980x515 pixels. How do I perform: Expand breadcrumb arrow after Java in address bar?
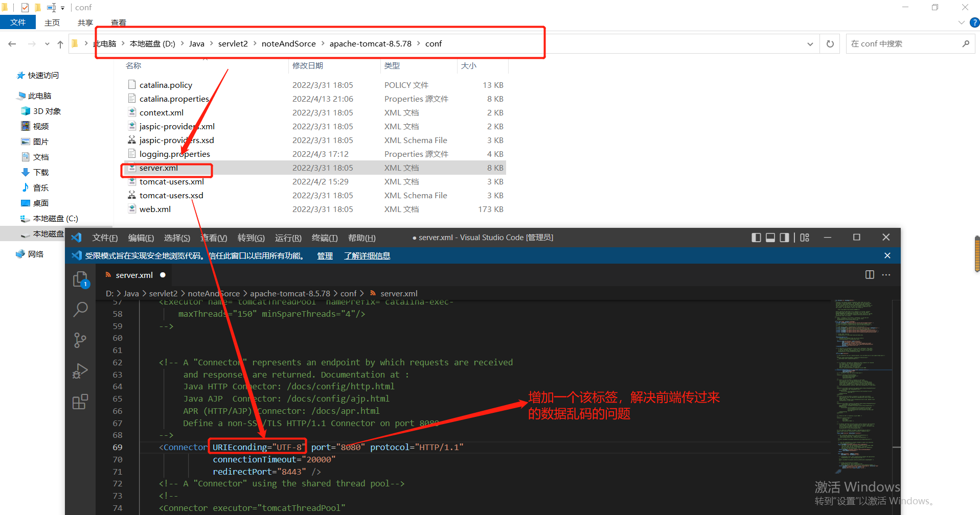point(211,44)
